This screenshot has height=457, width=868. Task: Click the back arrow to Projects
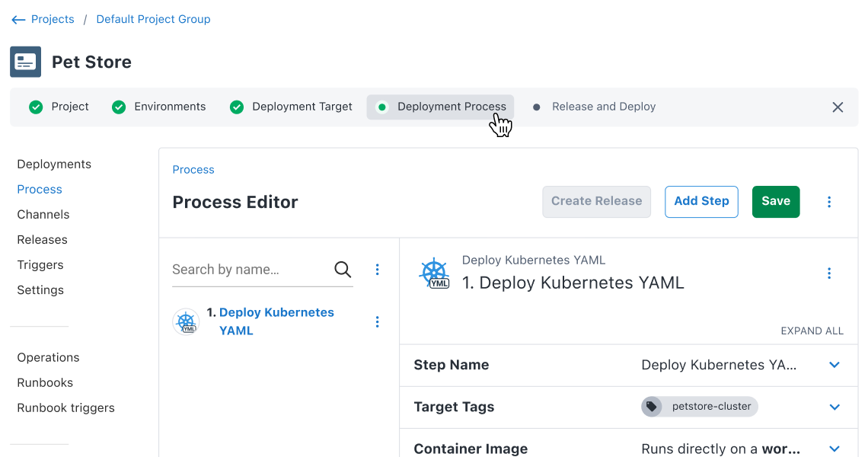18,20
